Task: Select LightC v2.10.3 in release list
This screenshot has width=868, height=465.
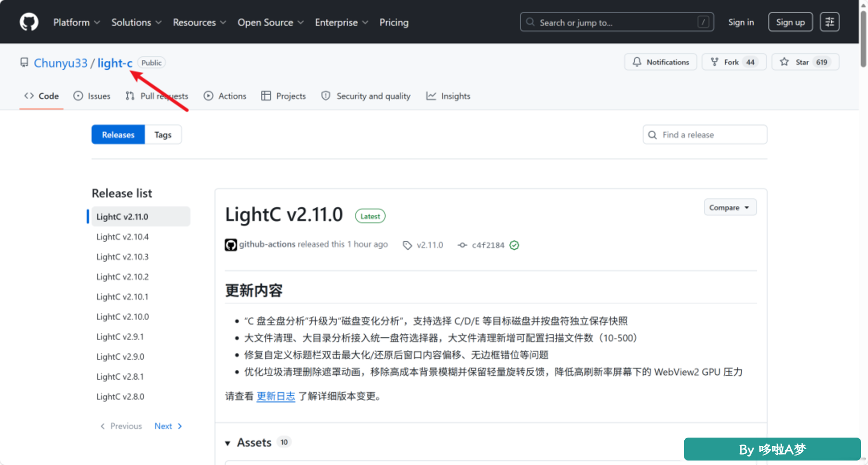Action: click(x=123, y=257)
